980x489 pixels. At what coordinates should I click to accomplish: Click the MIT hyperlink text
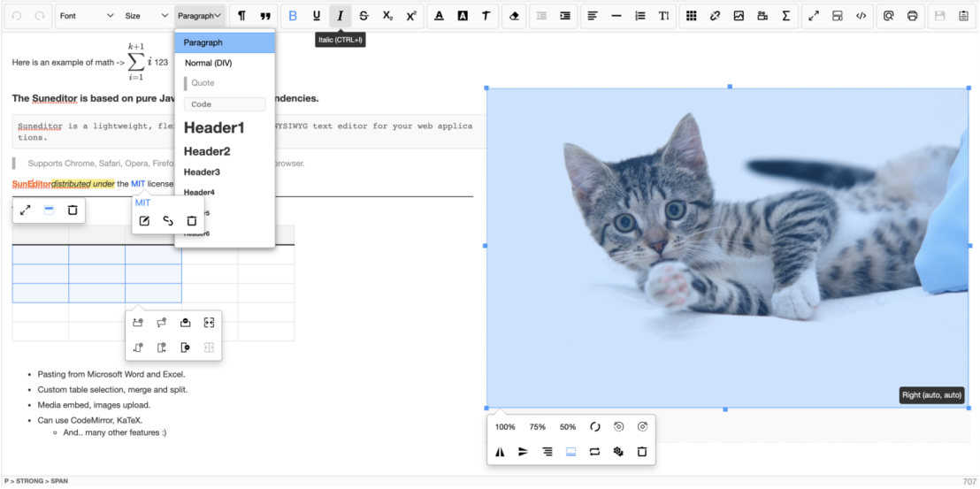pos(138,184)
